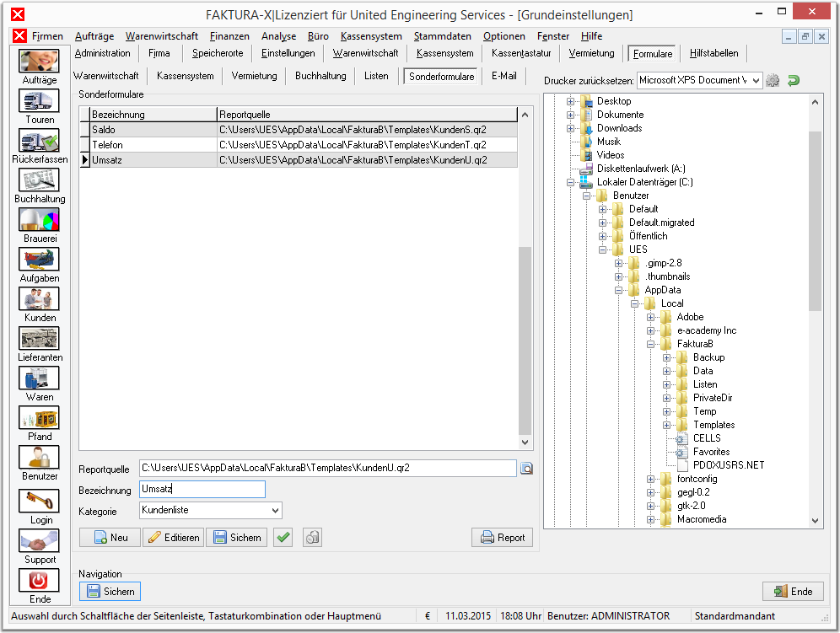The height and width of the screenshot is (633, 840).
Task: Open the Drucker zurücksetzen printer dropdown
Action: (x=756, y=81)
